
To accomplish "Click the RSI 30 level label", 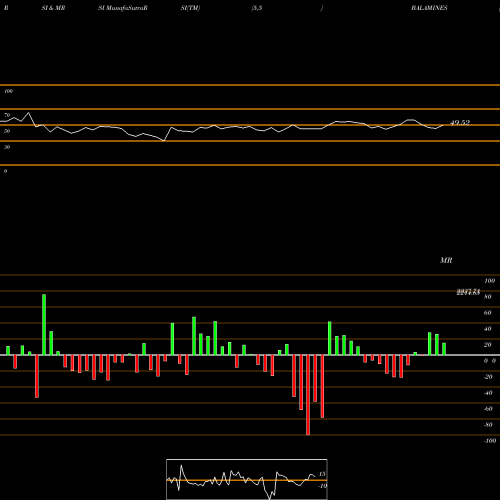I will click(7, 147).
